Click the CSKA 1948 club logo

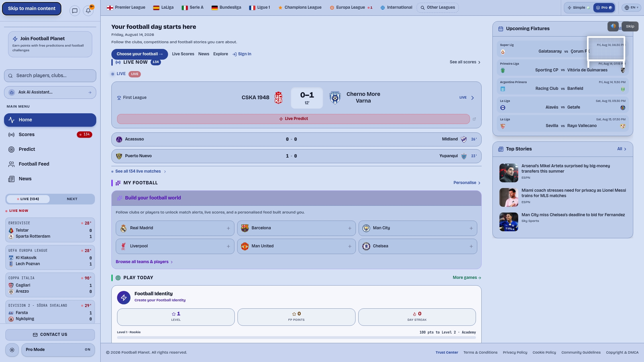[278, 98]
